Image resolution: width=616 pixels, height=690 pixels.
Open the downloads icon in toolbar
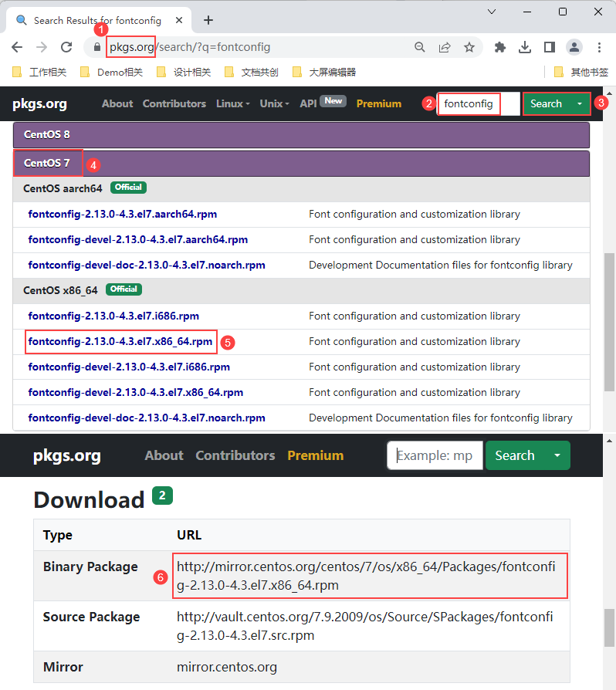(524, 47)
